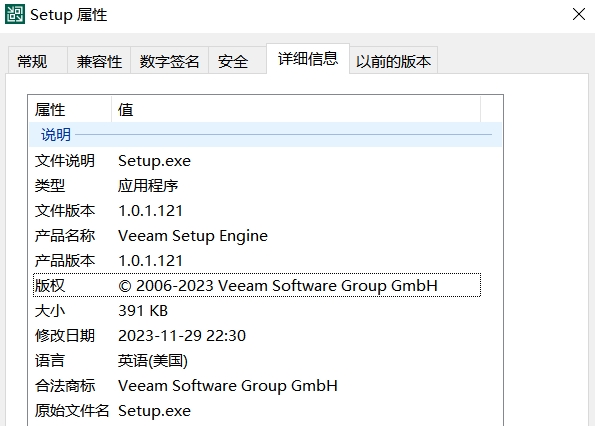Select the value Veeam Setup Engine
Screen dimensions: 595x426
(x=193, y=236)
